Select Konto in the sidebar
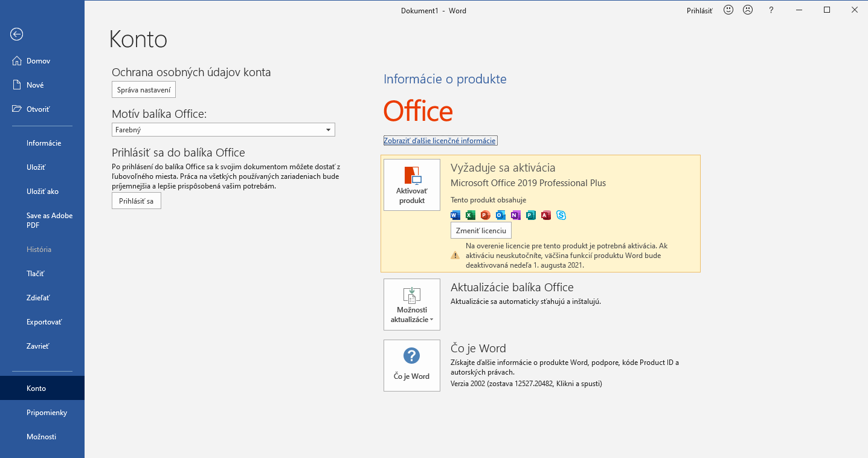 click(x=42, y=389)
